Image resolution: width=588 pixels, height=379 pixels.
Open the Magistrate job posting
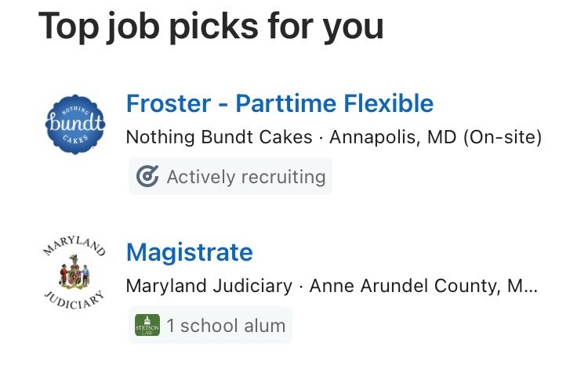coord(189,252)
